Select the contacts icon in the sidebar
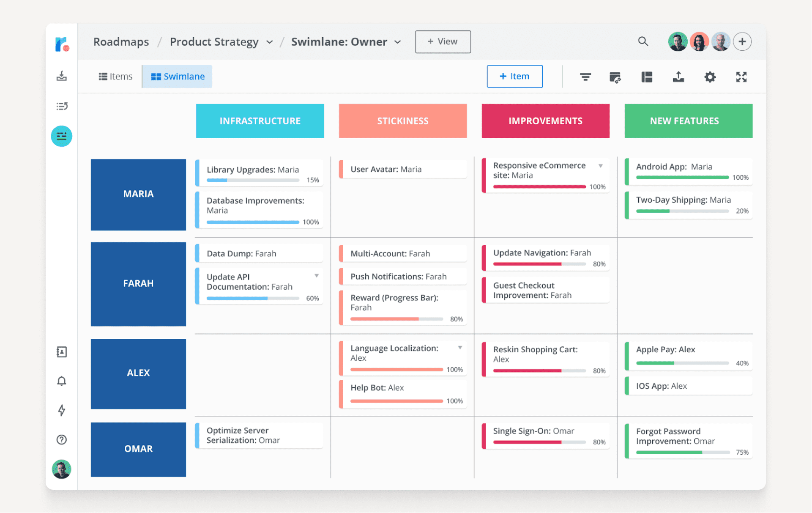This screenshot has width=812, height=513. pos(62,351)
